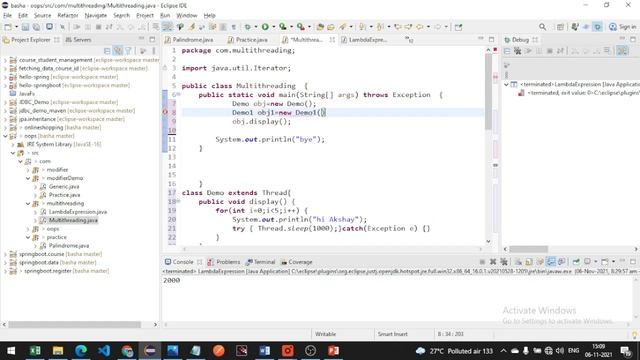Image resolution: width=640 pixels, height=360 pixels.
Task: Click the hidden tabs overflow indicator in editor
Action: pos(409,40)
